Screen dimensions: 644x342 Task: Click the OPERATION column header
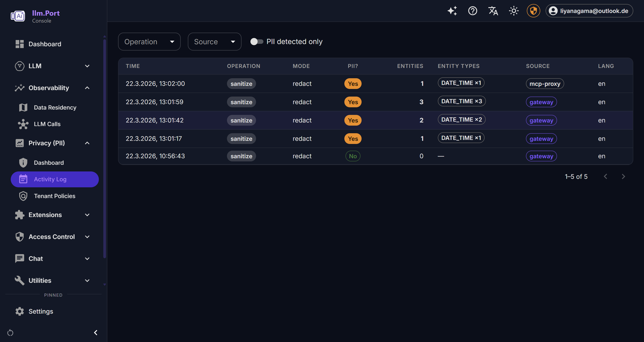(x=244, y=66)
